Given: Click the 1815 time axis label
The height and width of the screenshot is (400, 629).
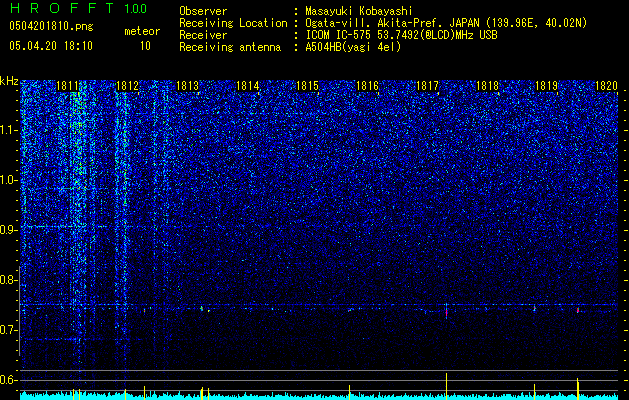Looking at the screenshot, I should [x=307, y=86].
